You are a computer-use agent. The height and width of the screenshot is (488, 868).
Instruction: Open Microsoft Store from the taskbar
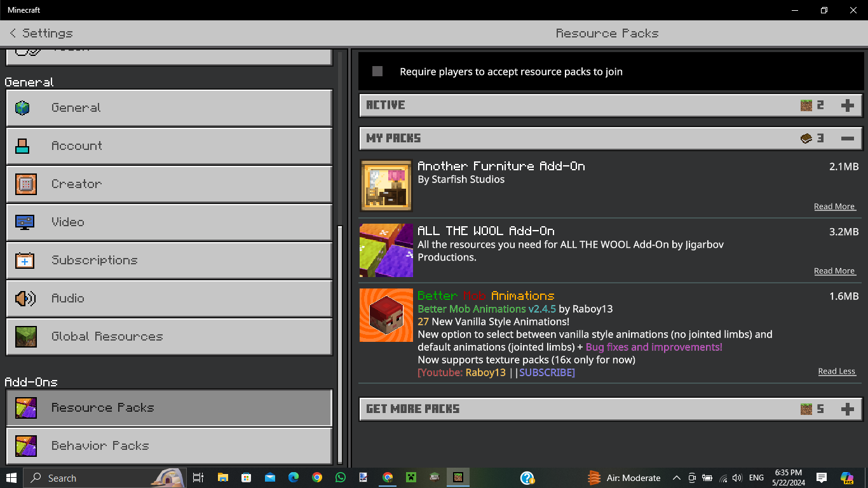click(246, 478)
